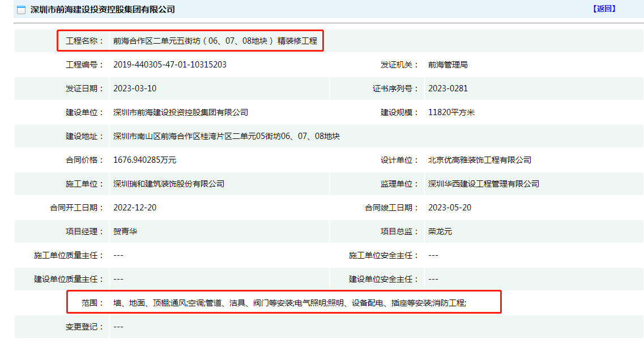Click the certificate serial number 2023-0281
The height and width of the screenshot is (342, 644).
(447, 88)
